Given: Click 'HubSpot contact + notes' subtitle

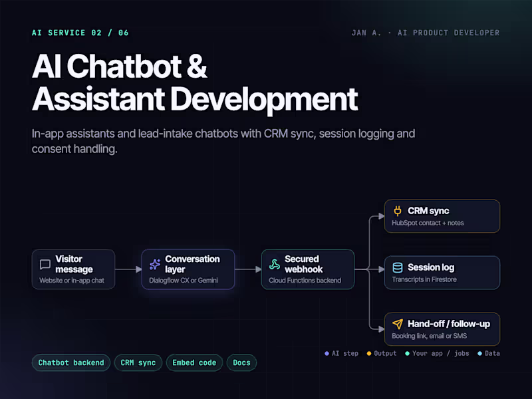Looking at the screenshot, I should (x=428, y=223).
